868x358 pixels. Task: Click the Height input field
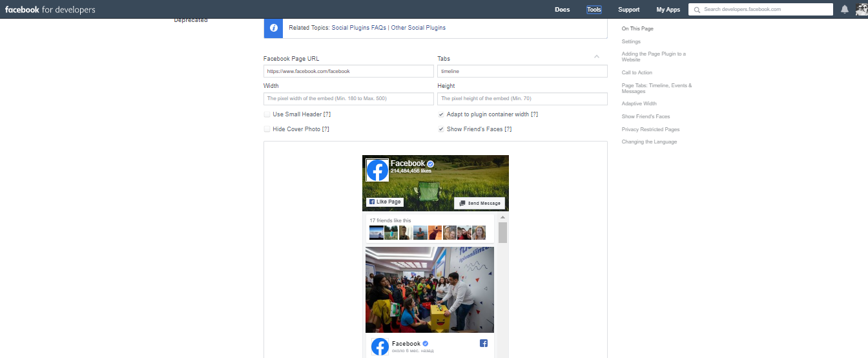click(x=522, y=98)
